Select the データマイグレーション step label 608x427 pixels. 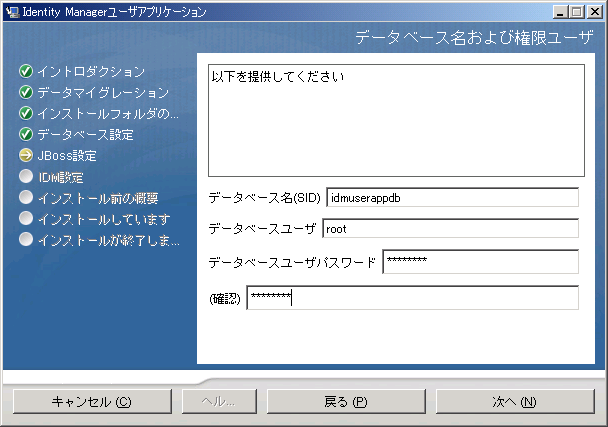pyautogui.click(x=103, y=93)
